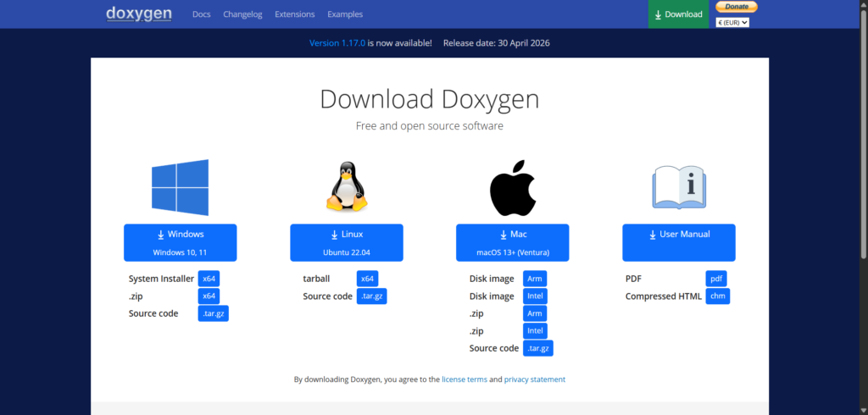Click the System Installer label
Image resolution: width=868 pixels, height=415 pixels.
pyautogui.click(x=162, y=279)
